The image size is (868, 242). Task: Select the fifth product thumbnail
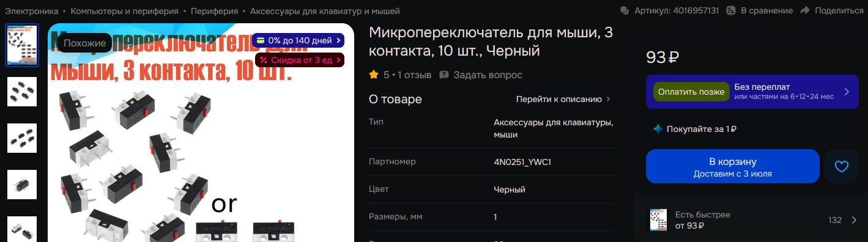22,229
